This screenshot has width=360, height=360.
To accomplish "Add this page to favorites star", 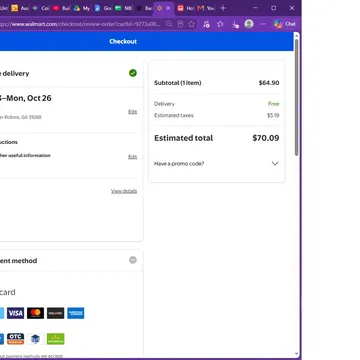I will (191, 24).
